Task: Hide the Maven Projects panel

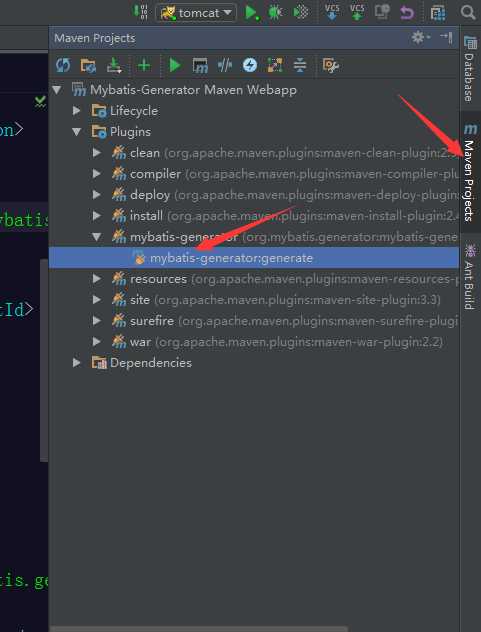Action: 447,37
